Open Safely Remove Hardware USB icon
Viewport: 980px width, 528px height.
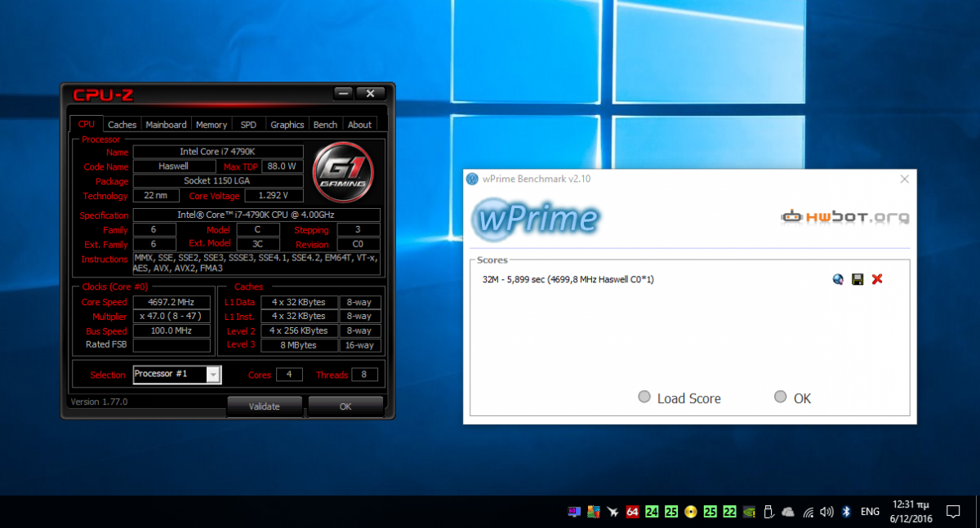(768, 512)
